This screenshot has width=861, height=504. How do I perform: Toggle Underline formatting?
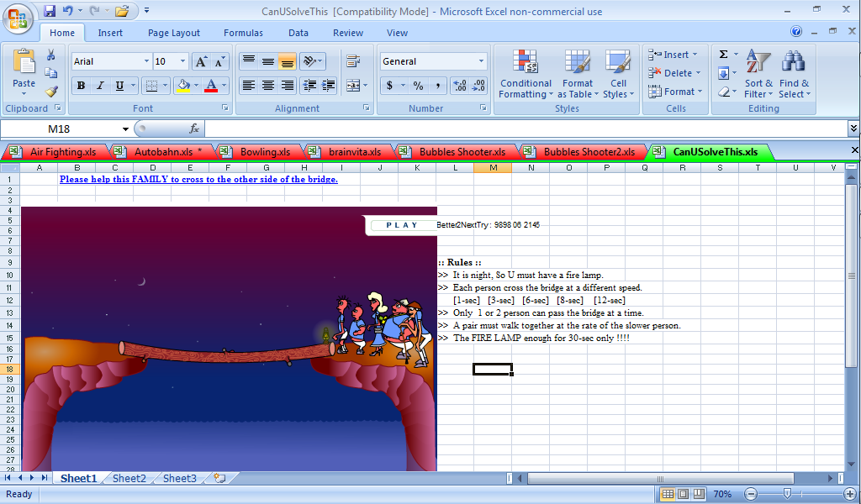coord(119,86)
